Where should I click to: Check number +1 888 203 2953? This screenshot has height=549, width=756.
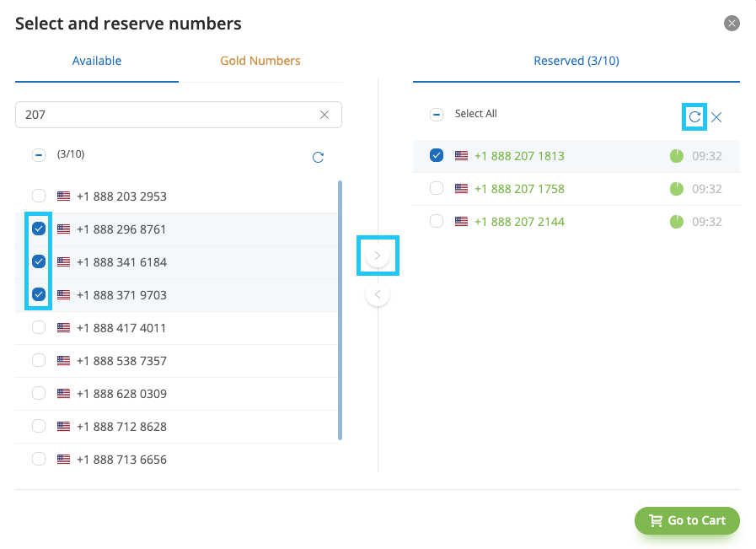coord(39,196)
